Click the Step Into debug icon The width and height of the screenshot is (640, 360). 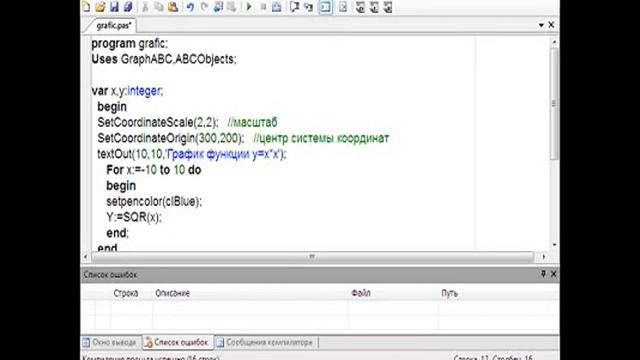pos(308,7)
